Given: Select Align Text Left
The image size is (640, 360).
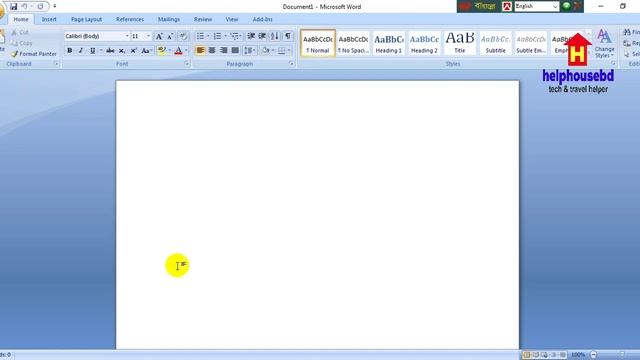Looking at the screenshot, I should tap(200, 51).
